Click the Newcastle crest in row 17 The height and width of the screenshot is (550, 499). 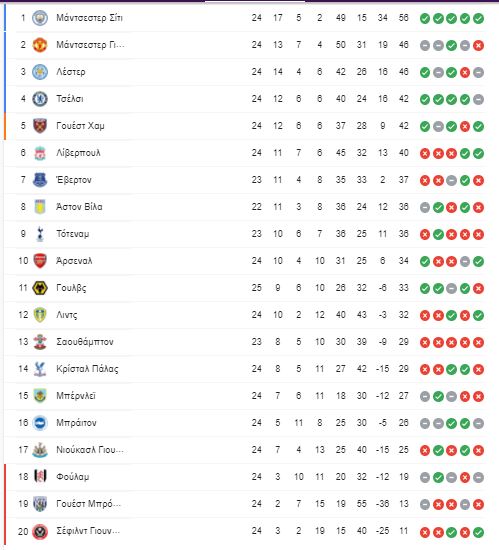click(40, 450)
